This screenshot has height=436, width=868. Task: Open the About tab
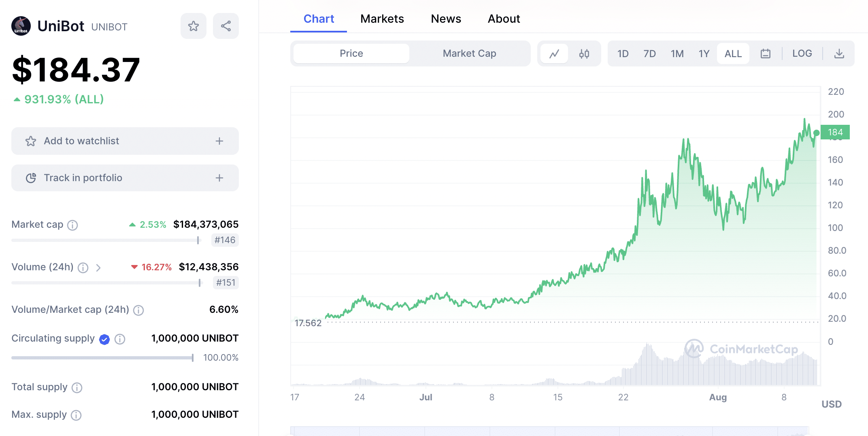(x=504, y=19)
